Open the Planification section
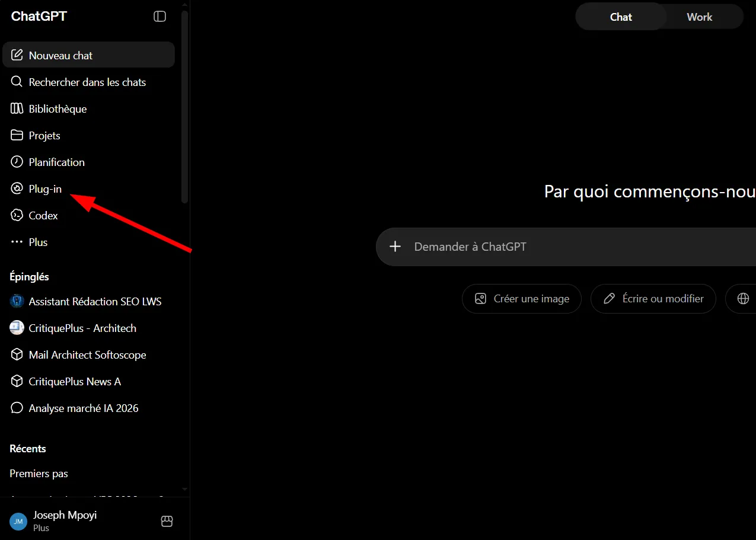Image resolution: width=756 pixels, height=540 pixels. click(x=88, y=162)
